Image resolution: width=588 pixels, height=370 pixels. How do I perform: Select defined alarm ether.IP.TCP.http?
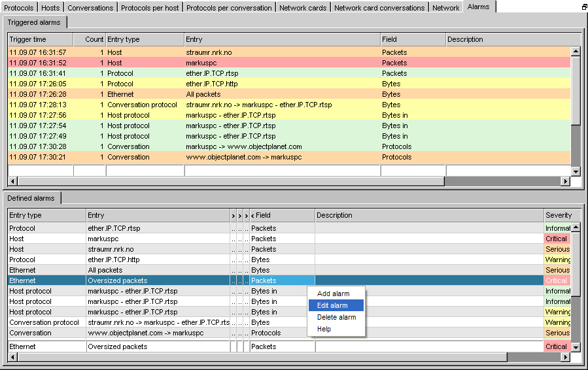coord(289,260)
